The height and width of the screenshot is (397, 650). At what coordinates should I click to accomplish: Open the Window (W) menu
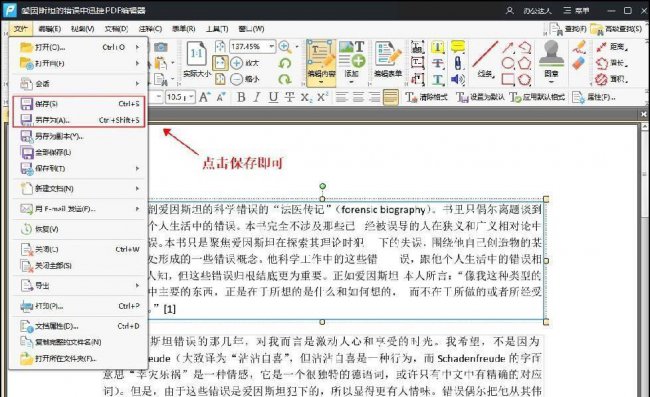tap(251, 29)
